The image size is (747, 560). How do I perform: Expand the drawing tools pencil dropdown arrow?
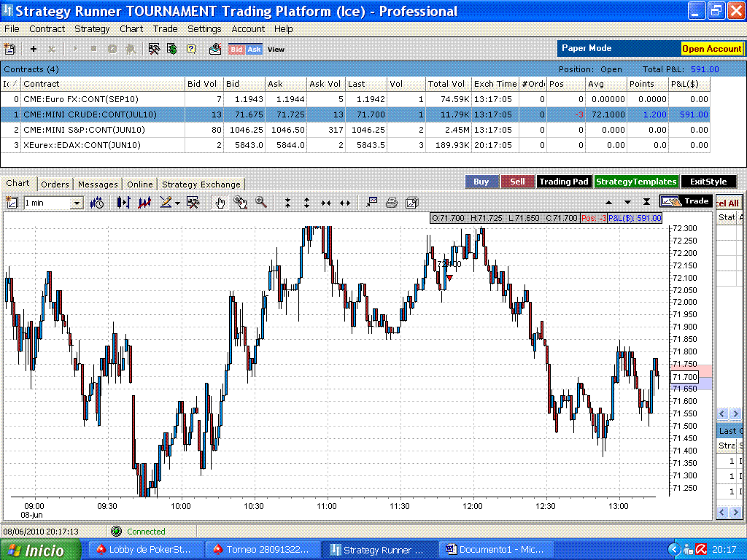click(177, 203)
